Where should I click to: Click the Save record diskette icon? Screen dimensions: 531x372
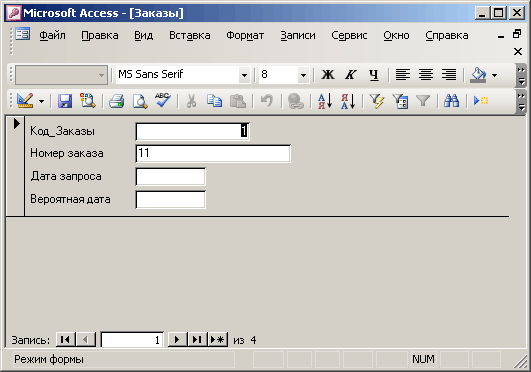65,101
